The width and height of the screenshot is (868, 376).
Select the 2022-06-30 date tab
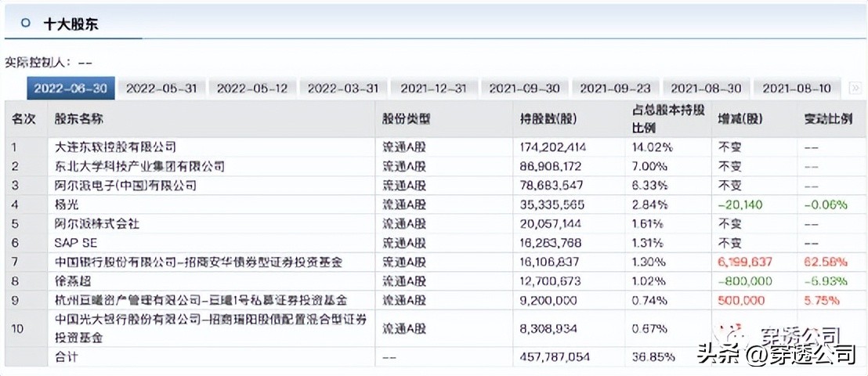click(x=71, y=89)
